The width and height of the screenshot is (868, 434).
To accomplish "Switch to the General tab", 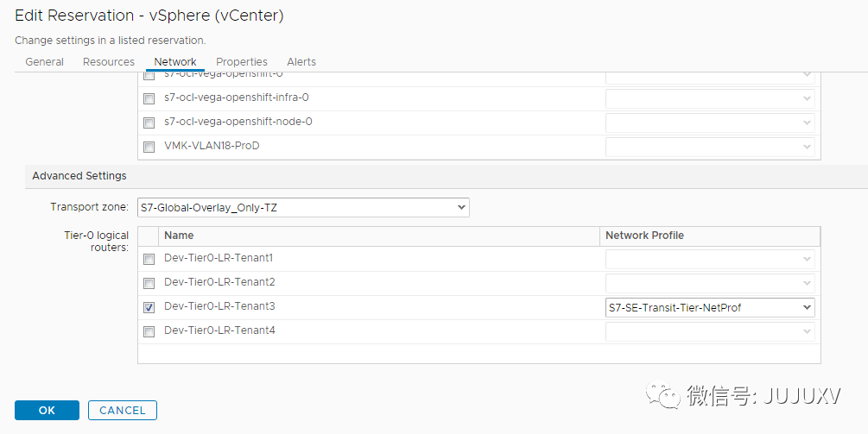I will 44,62.
